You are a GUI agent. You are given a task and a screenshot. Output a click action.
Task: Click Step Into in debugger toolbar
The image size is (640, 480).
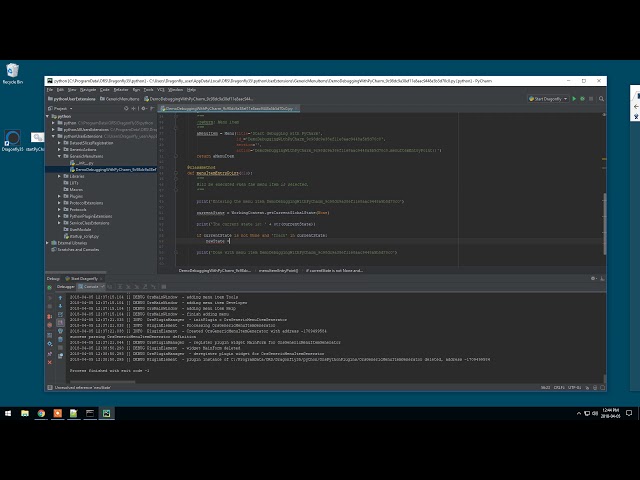tap(128, 287)
